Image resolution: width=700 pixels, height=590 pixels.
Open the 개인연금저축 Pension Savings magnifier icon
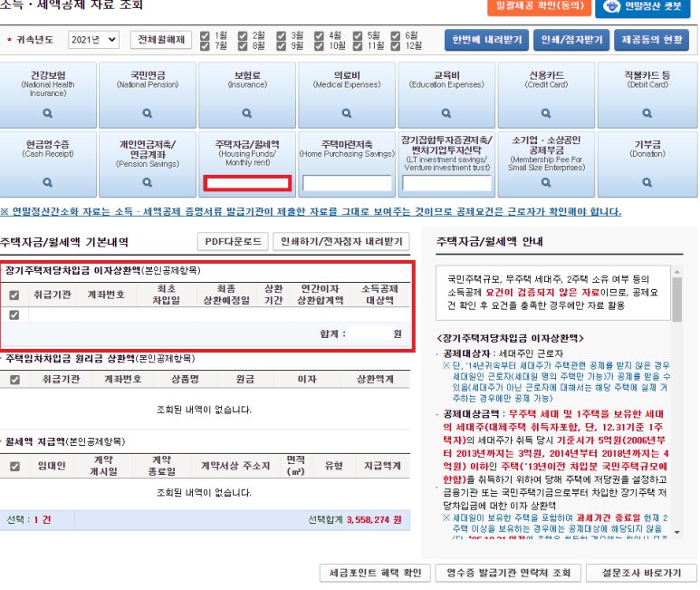coord(148,182)
